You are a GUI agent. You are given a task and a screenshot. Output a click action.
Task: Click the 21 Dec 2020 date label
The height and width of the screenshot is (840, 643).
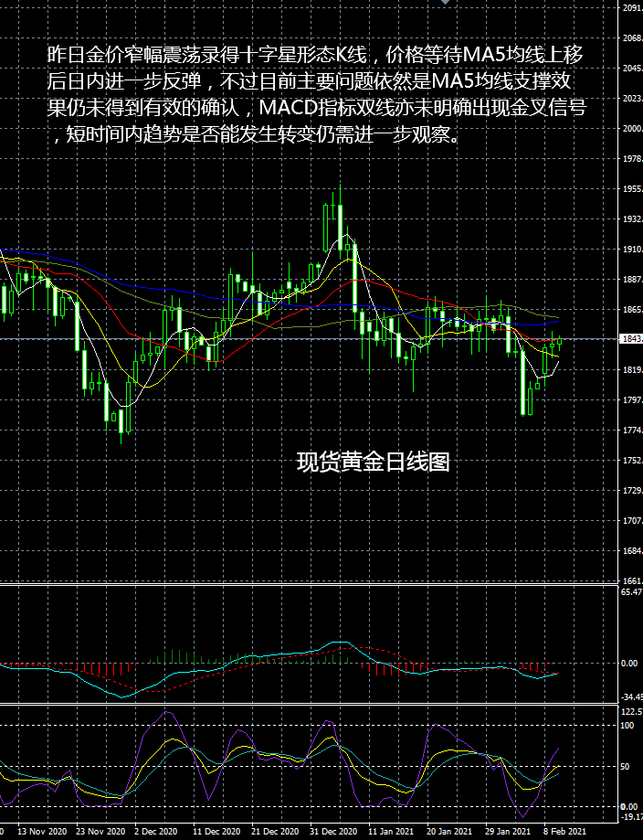click(275, 832)
